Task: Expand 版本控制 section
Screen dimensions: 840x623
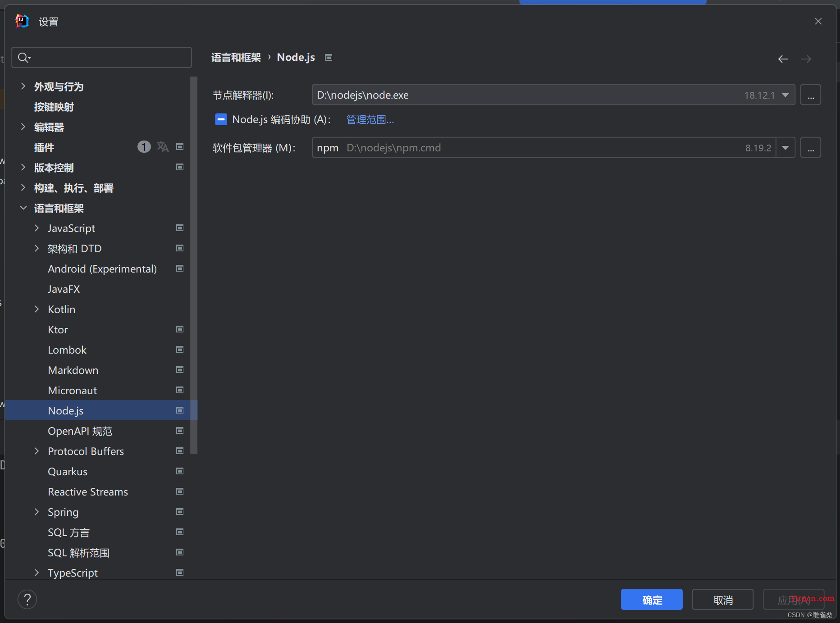Action: tap(23, 167)
